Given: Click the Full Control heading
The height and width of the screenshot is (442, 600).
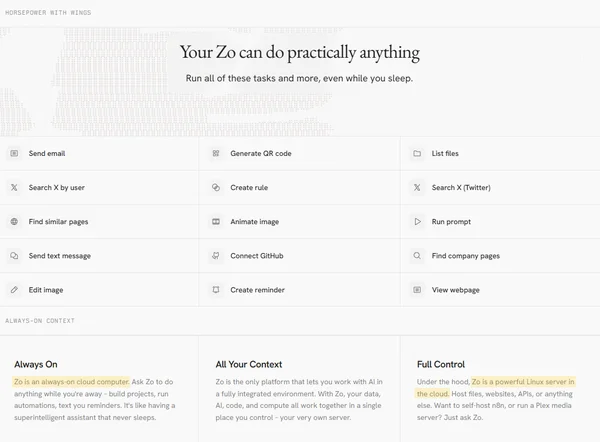Looking at the screenshot, I should point(441,364).
